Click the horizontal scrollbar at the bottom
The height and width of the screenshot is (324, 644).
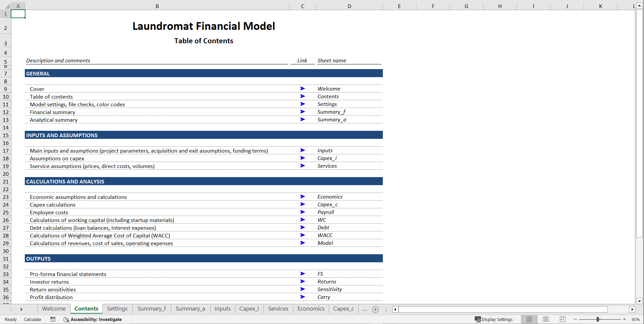click(x=503, y=309)
